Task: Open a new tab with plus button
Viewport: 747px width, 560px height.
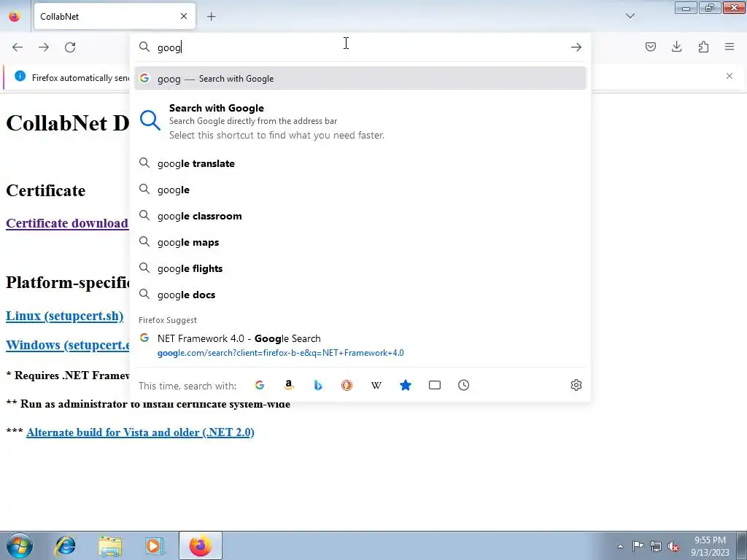Action: pos(211,17)
